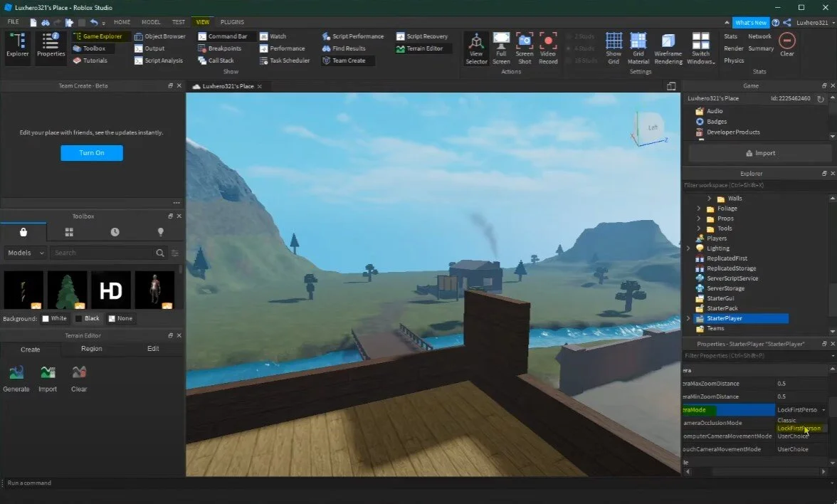Open Find Results window
837x504 pixels.
click(344, 48)
